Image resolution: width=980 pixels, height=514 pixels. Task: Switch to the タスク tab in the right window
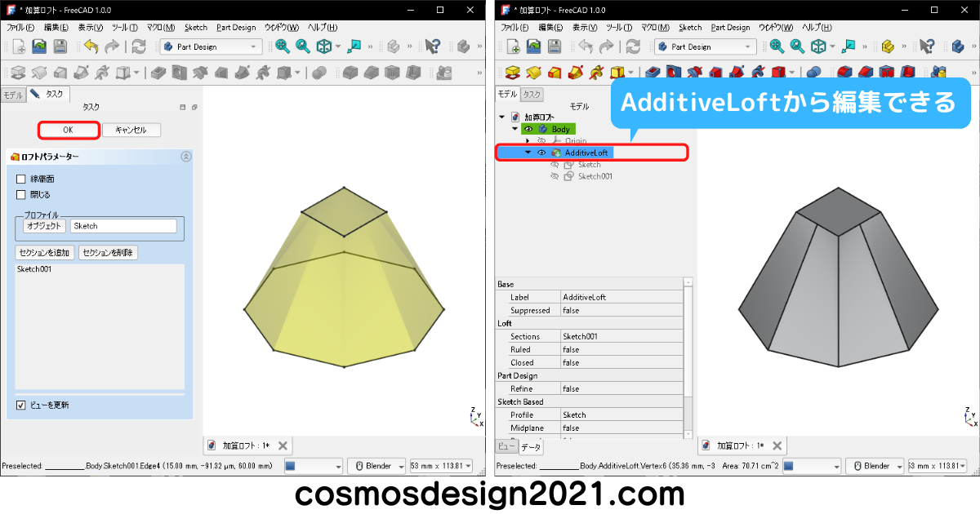pyautogui.click(x=532, y=95)
